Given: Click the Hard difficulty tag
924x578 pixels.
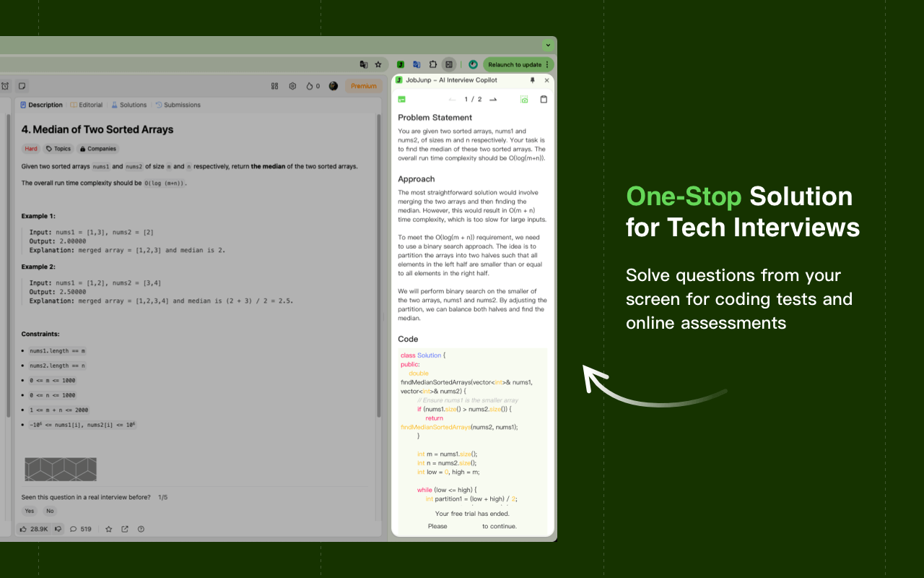Looking at the screenshot, I should point(31,149).
